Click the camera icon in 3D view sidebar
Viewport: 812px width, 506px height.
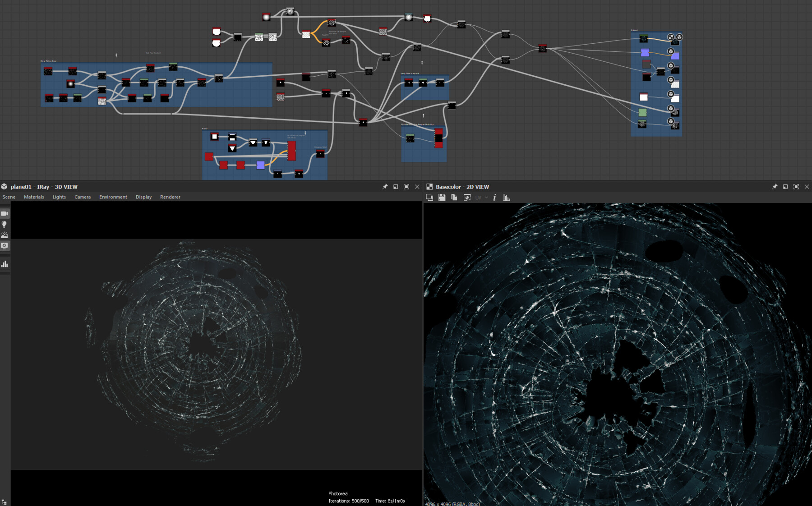coord(5,213)
